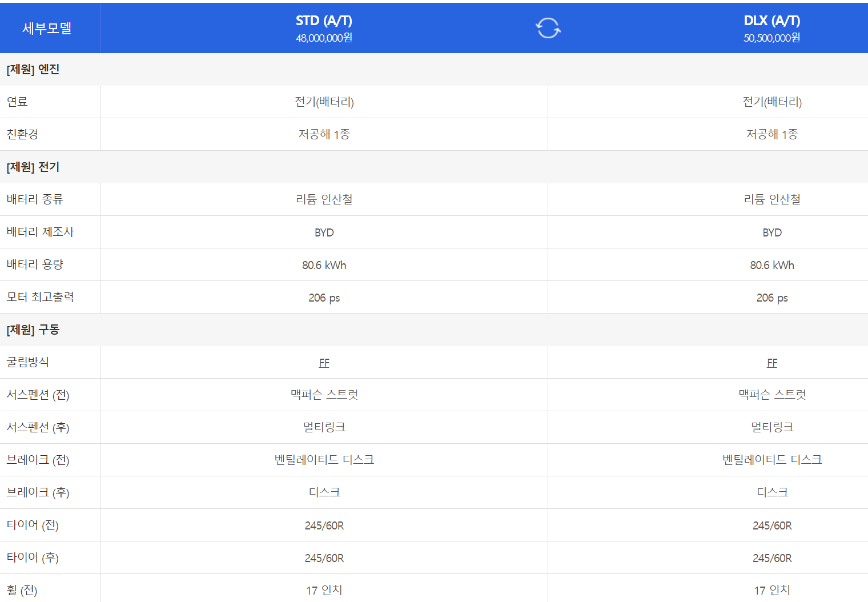
Task: Click the underlined FF link in STD column
Action: click(x=324, y=363)
